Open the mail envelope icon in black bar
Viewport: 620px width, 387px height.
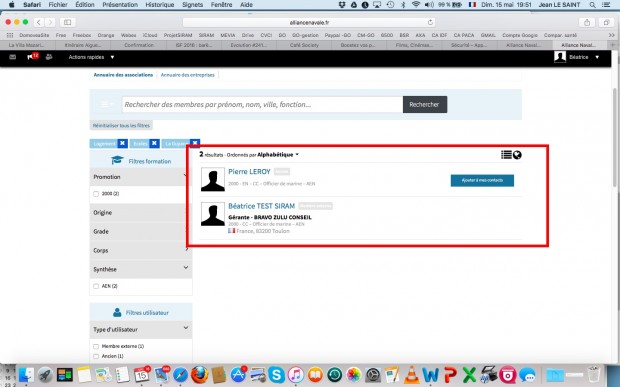pos(13,57)
